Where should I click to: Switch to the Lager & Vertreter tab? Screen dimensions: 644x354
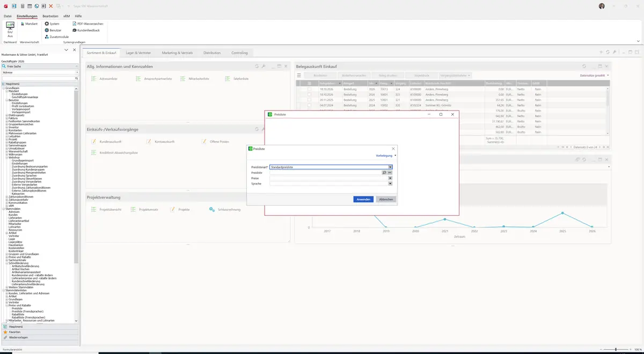(138, 53)
